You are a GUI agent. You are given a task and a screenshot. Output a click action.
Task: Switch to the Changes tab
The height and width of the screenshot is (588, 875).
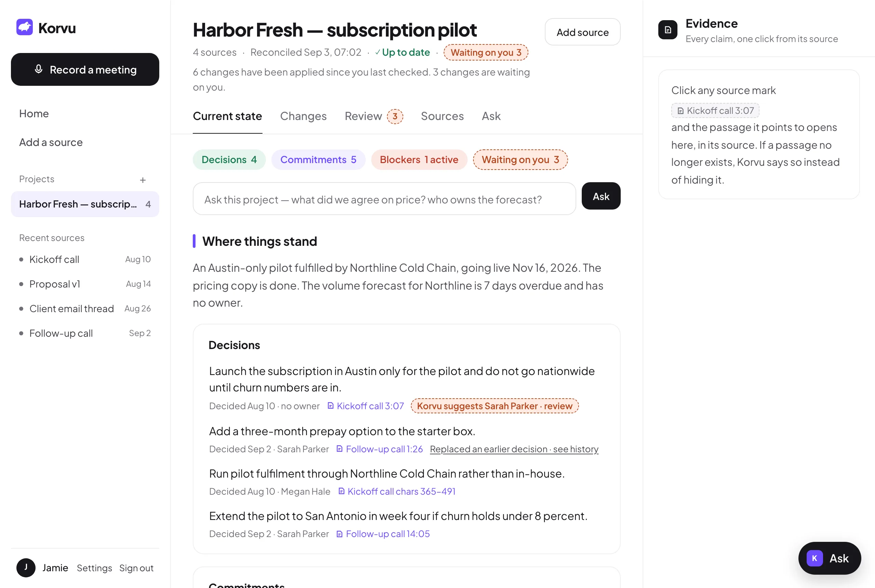[303, 116]
